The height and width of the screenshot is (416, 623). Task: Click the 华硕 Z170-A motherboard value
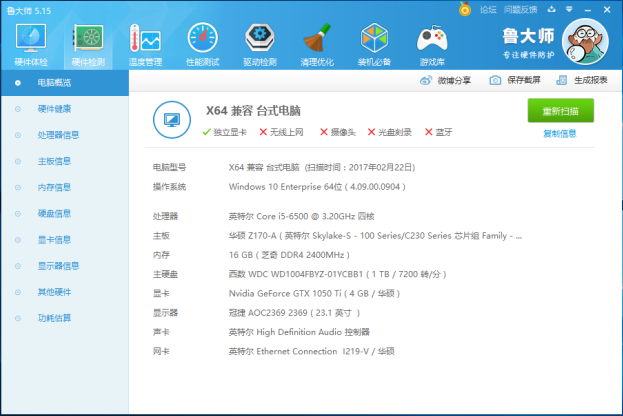pos(375,236)
